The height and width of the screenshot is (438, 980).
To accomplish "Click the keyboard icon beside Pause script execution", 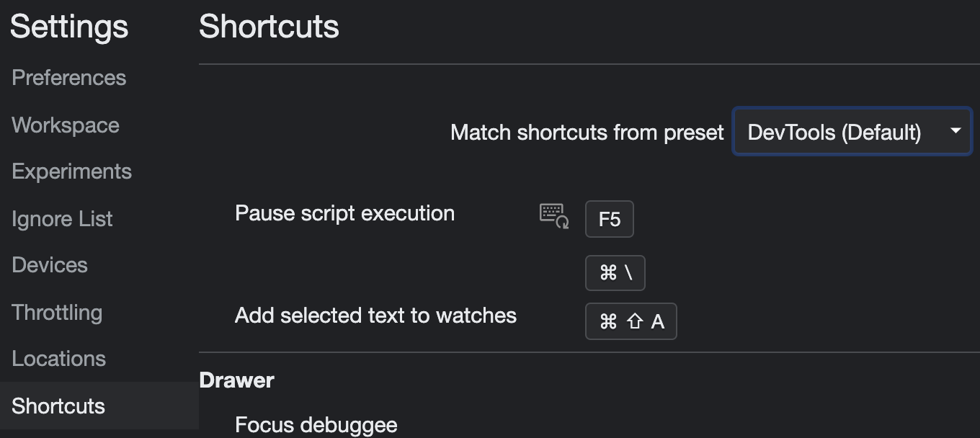I will pos(554,215).
